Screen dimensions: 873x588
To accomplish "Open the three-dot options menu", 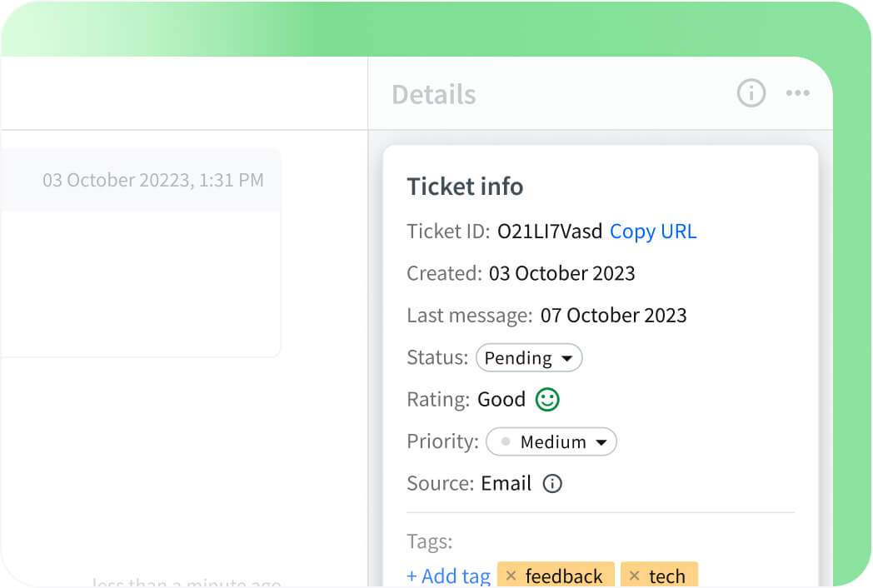I will tap(798, 93).
